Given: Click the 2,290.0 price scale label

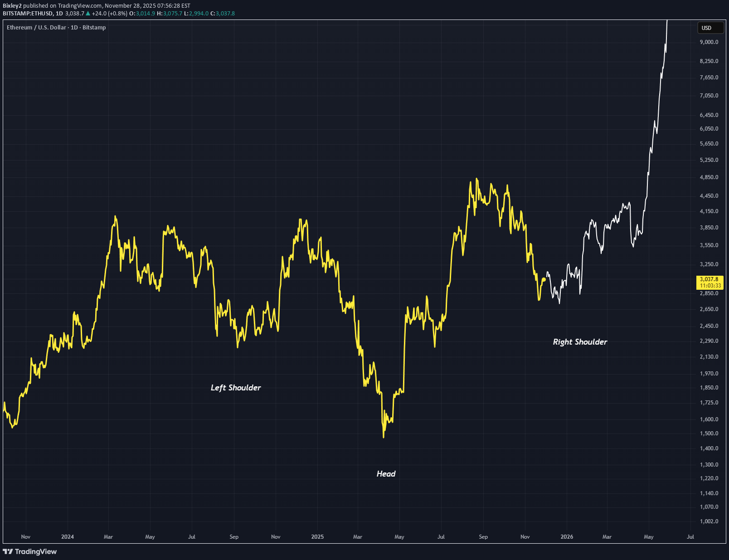Looking at the screenshot, I should coord(709,341).
